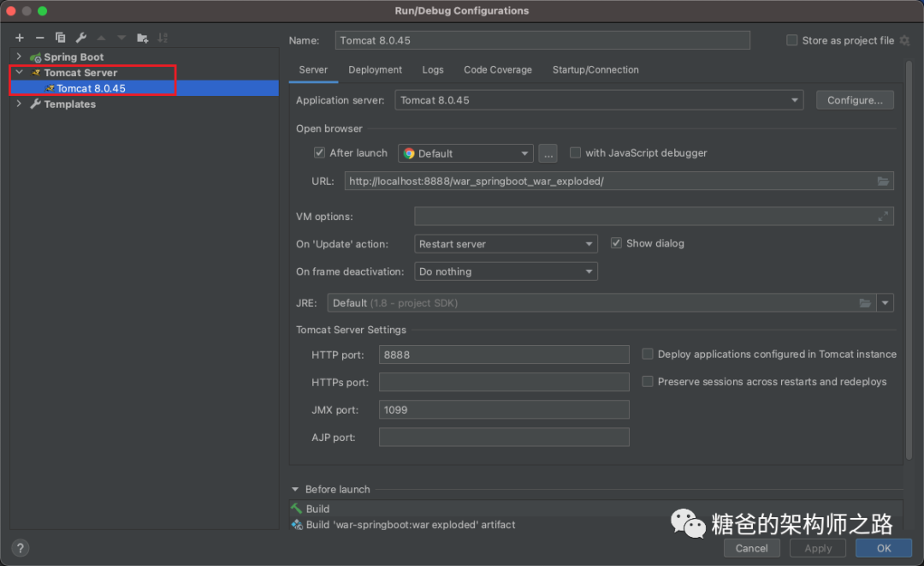This screenshot has height=566, width=924.
Task: Focus the HTTPs port field
Action: point(504,382)
